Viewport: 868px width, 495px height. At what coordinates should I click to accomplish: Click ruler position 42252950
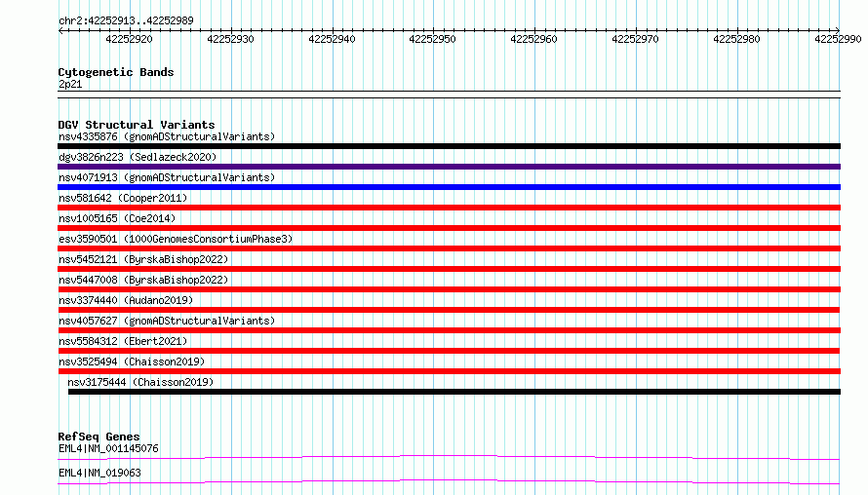coord(432,39)
